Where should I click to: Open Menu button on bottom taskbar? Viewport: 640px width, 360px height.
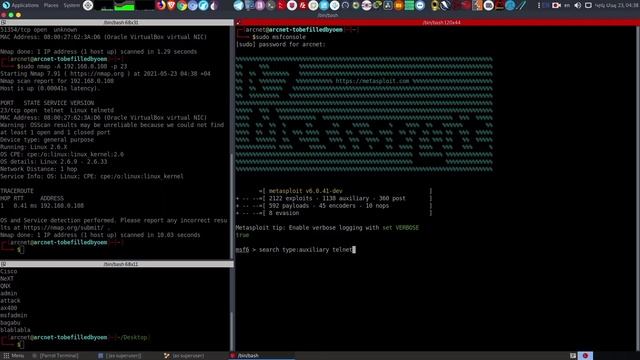(13, 356)
